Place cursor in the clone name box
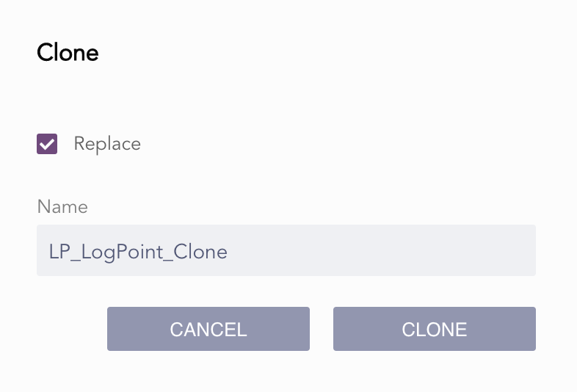The width and height of the screenshot is (577, 392). pyautogui.click(x=286, y=251)
